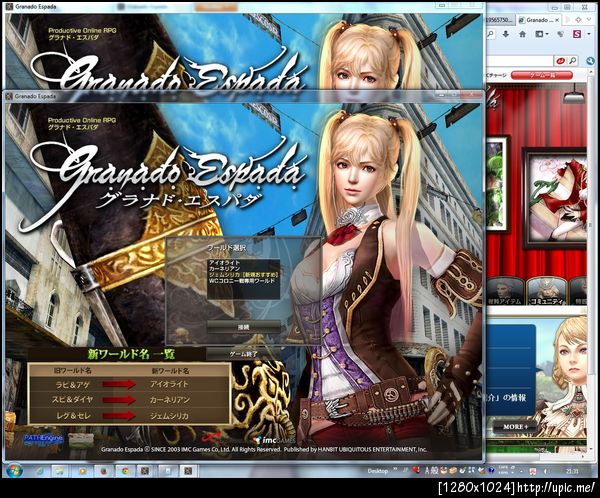This screenshot has height=498, width=600.
Task: Open the browser downloads arrow icon
Action: (x=506, y=34)
